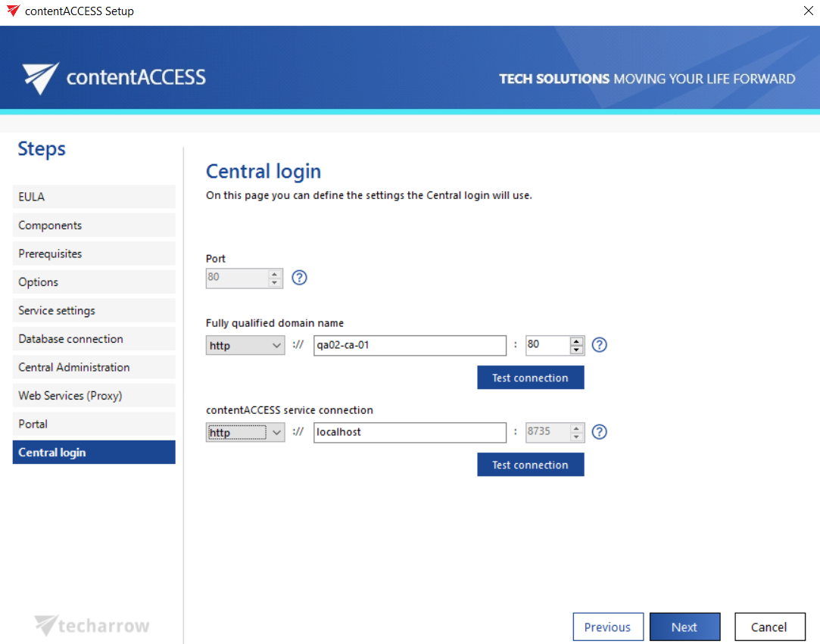Click the contentACCESS logo in the header
This screenshot has height=644, width=820.
(x=114, y=77)
